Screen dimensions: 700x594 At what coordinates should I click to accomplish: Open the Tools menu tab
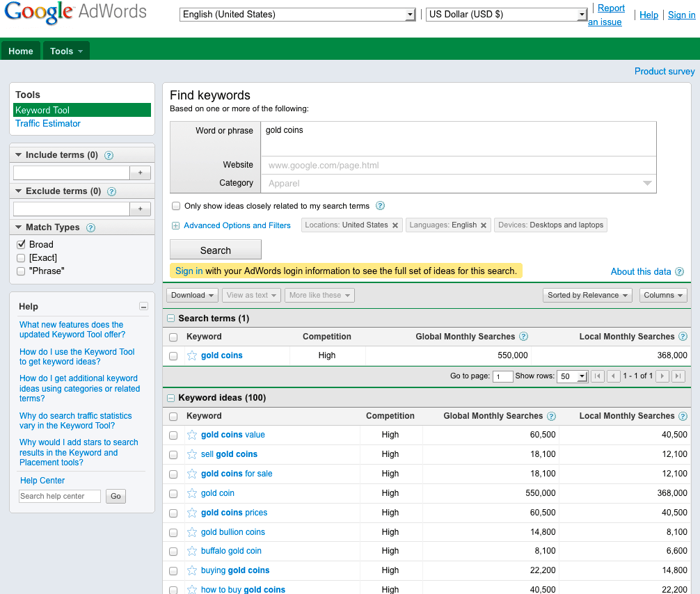point(66,51)
